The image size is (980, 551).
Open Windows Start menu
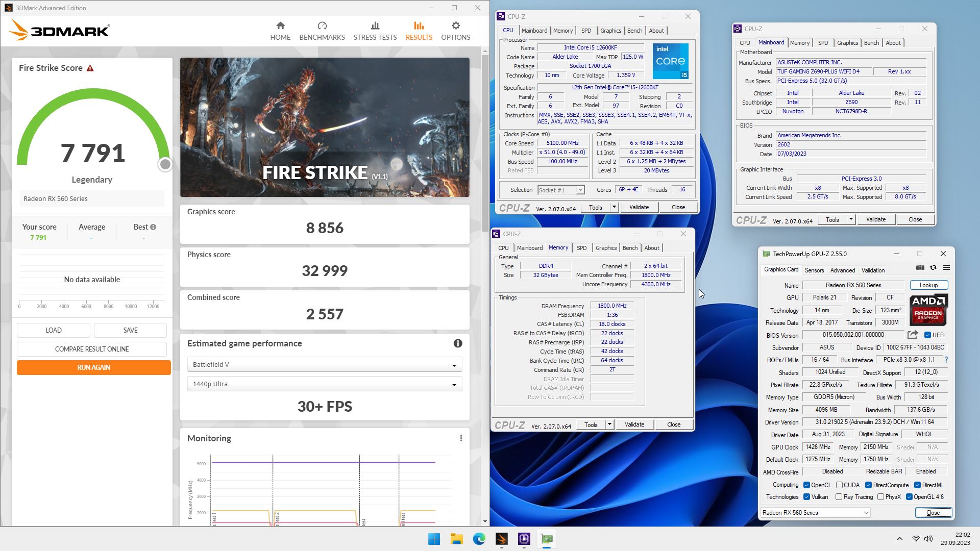point(434,539)
